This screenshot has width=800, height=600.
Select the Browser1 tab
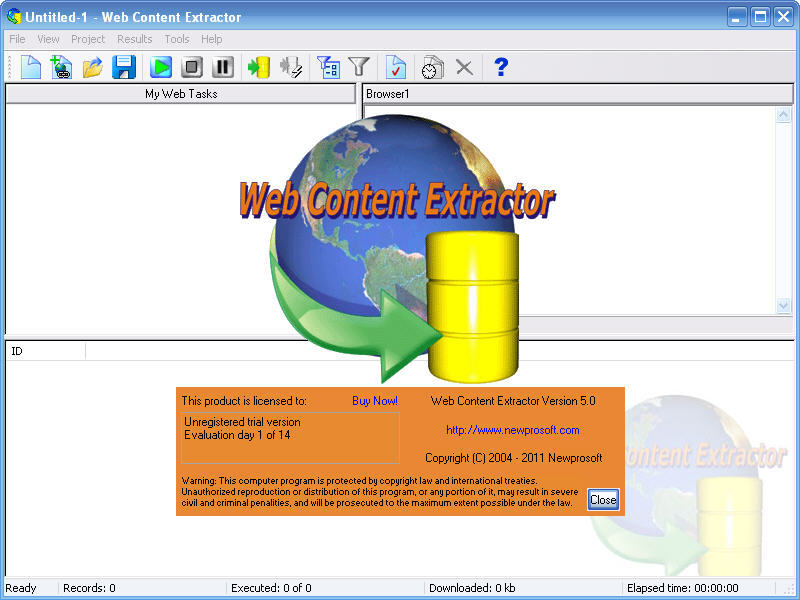(x=388, y=94)
